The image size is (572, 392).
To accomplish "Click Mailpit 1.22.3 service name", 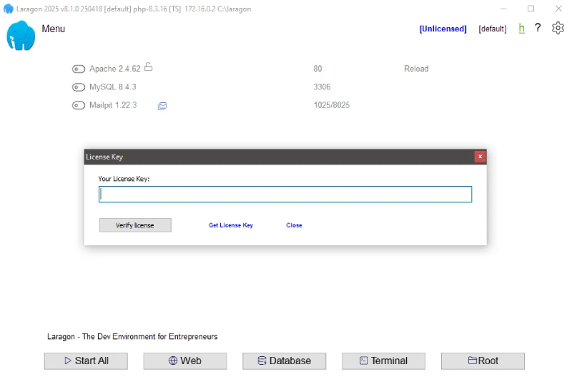I will pos(113,105).
